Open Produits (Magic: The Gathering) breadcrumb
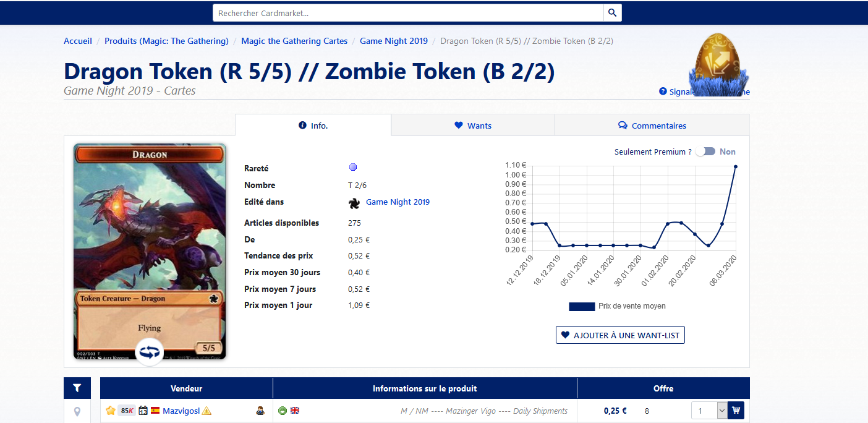 click(x=166, y=41)
